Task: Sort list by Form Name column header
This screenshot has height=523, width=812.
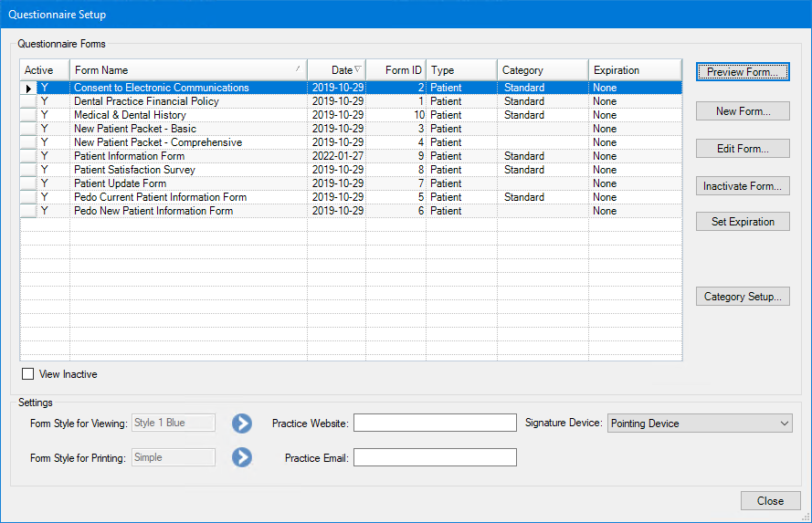Action: coord(187,70)
